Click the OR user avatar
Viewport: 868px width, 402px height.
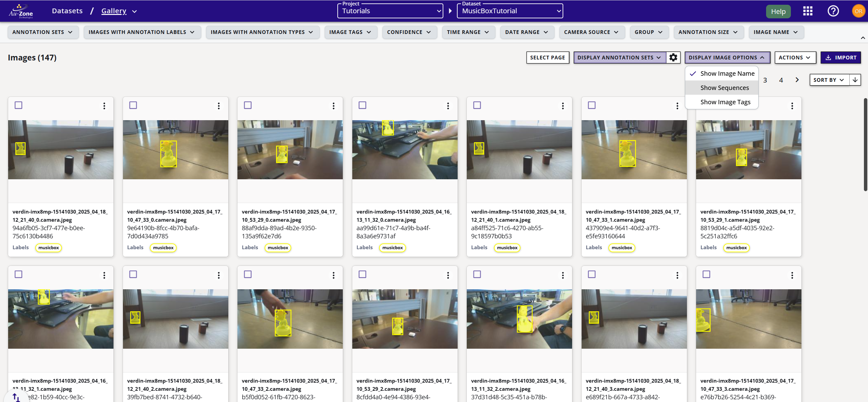(x=858, y=11)
